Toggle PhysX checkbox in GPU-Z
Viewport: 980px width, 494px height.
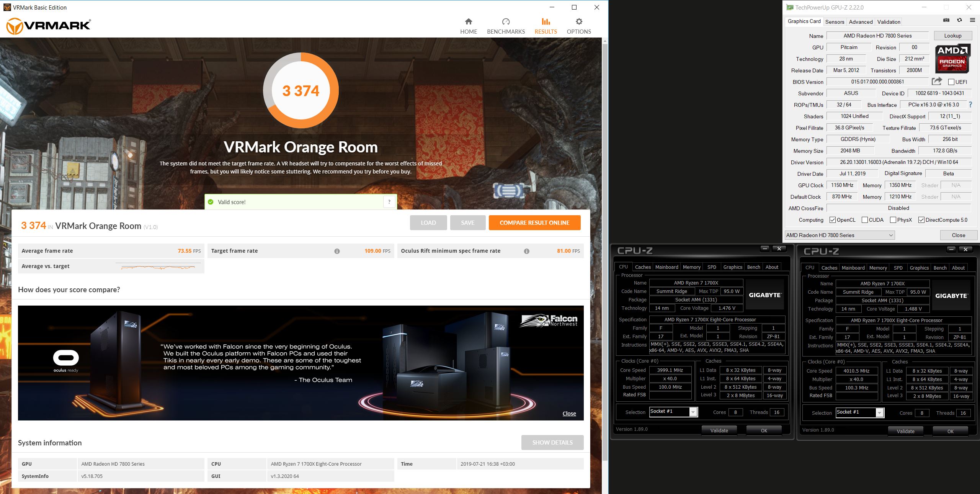point(893,220)
